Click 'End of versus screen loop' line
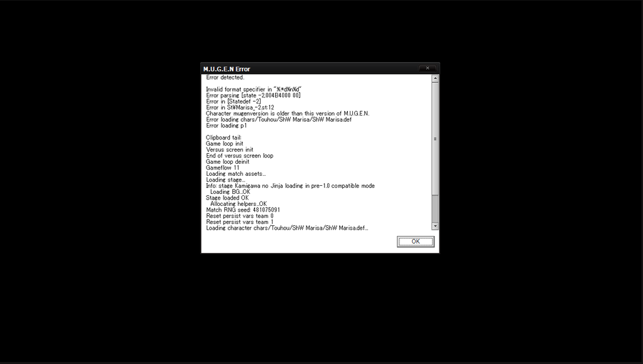 tap(239, 156)
